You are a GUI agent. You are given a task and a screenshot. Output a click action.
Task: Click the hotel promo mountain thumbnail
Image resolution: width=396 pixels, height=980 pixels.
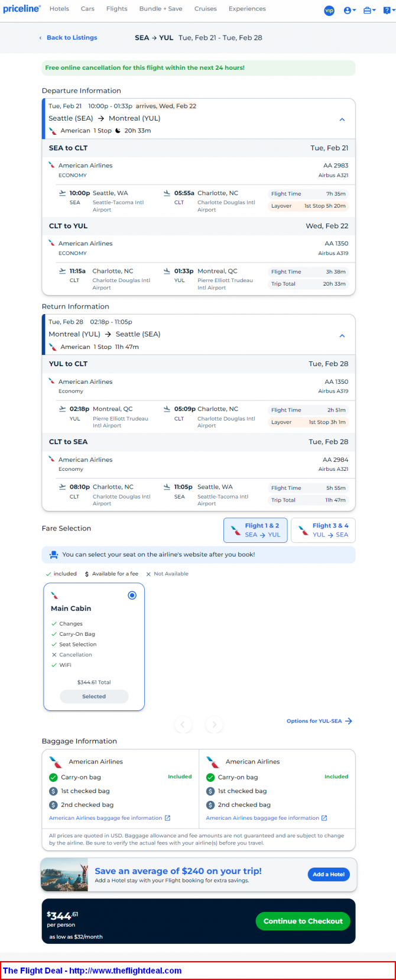pyautogui.click(x=64, y=875)
